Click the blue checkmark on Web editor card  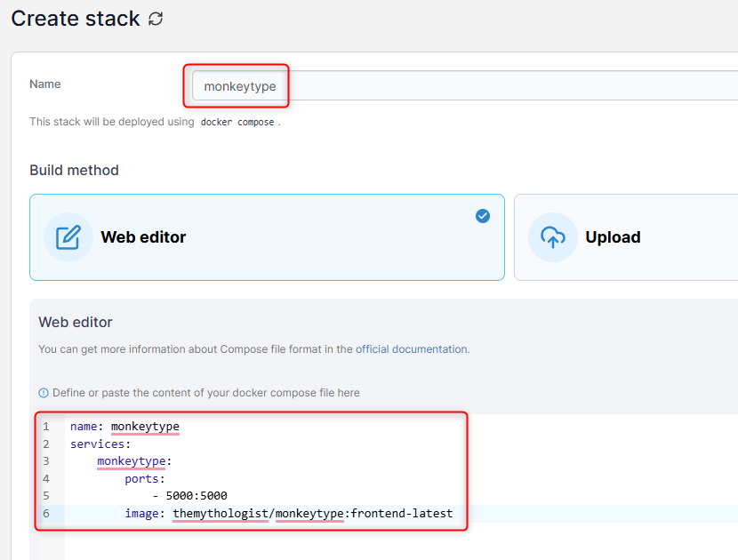click(x=483, y=215)
